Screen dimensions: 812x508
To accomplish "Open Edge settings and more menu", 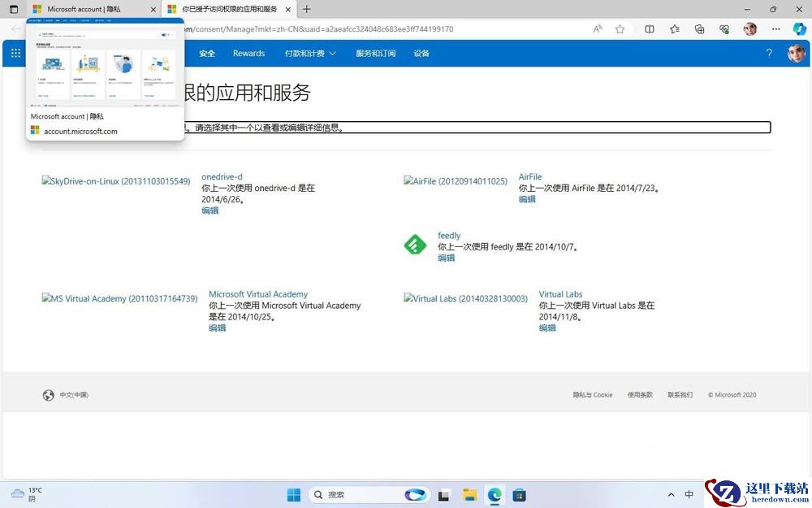I will [x=775, y=29].
